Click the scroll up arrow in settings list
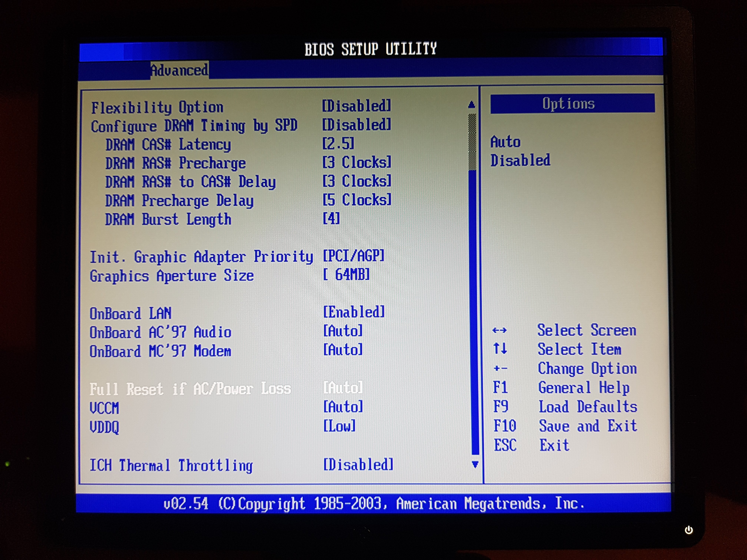The height and width of the screenshot is (560, 747). [x=472, y=105]
